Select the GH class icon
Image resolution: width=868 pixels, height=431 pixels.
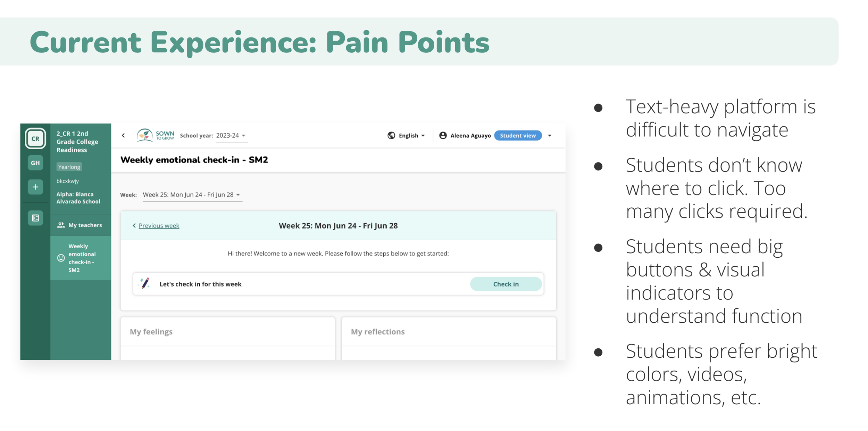[35, 163]
